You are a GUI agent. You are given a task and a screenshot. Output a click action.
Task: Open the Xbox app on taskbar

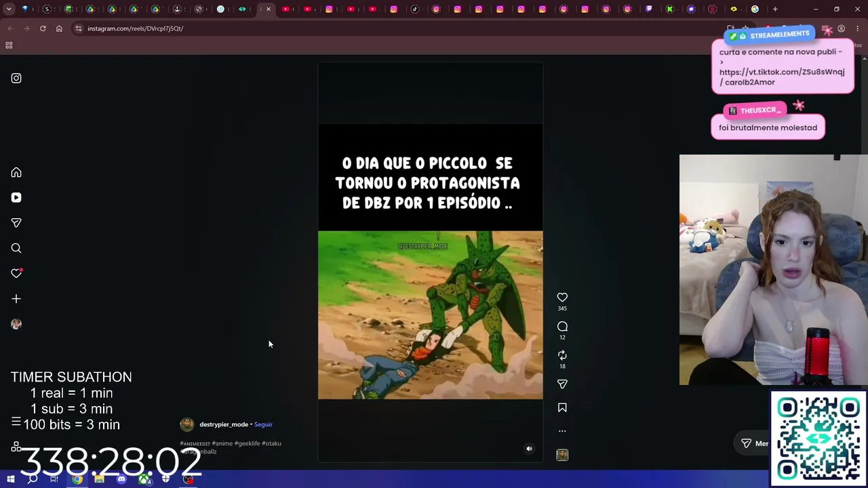point(144,479)
